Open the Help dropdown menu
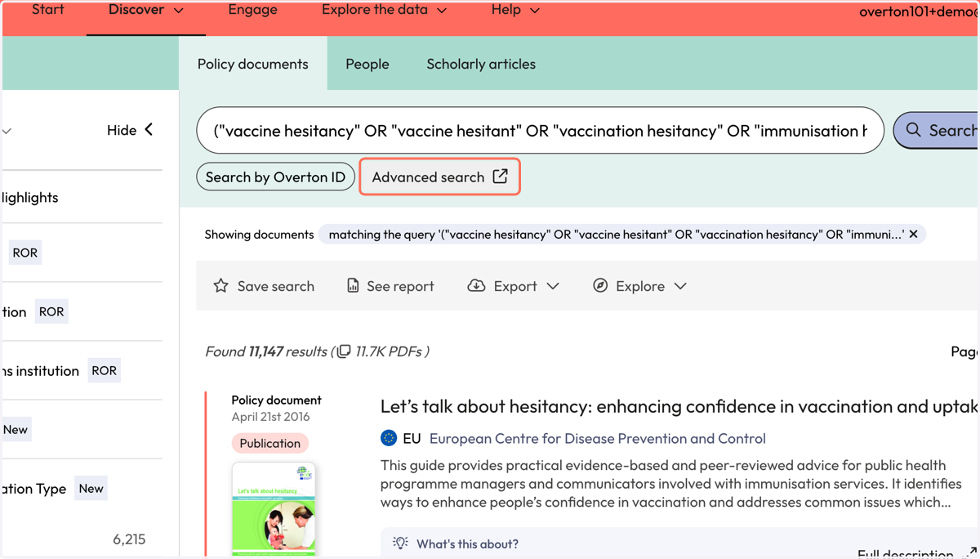980x559 pixels. click(x=515, y=11)
